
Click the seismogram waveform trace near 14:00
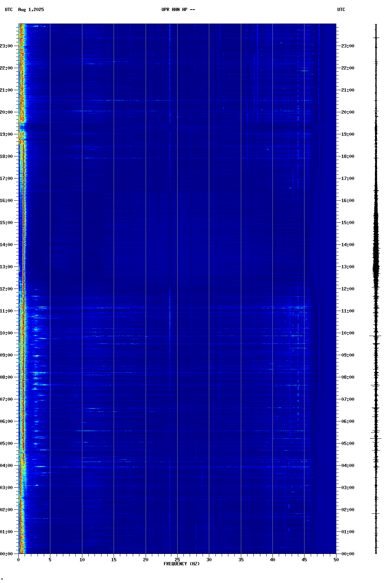tap(376, 245)
